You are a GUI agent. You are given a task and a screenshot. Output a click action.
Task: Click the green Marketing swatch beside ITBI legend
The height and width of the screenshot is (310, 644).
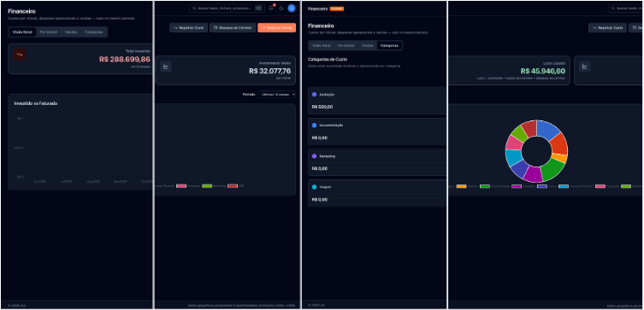click(207, 186)
